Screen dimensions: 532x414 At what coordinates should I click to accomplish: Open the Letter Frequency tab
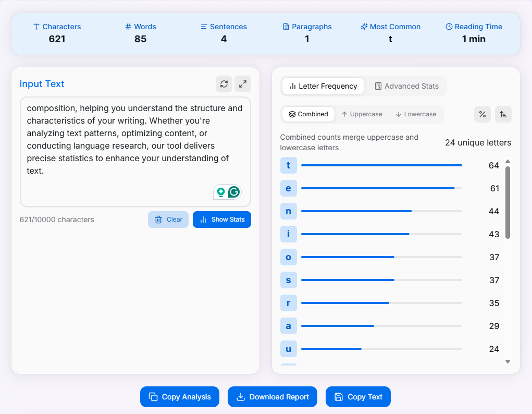[323, 86]
